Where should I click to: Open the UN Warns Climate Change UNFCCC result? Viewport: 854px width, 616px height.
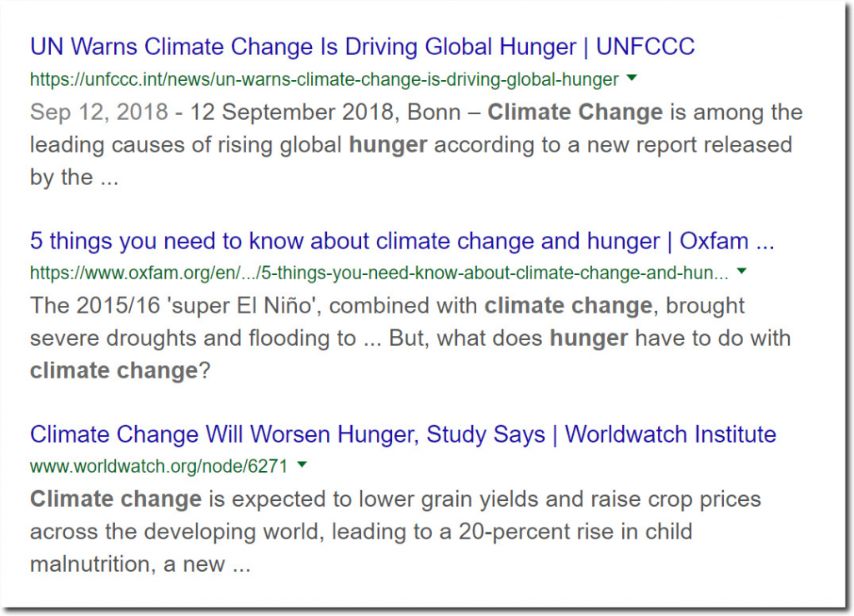click(362, 47)
